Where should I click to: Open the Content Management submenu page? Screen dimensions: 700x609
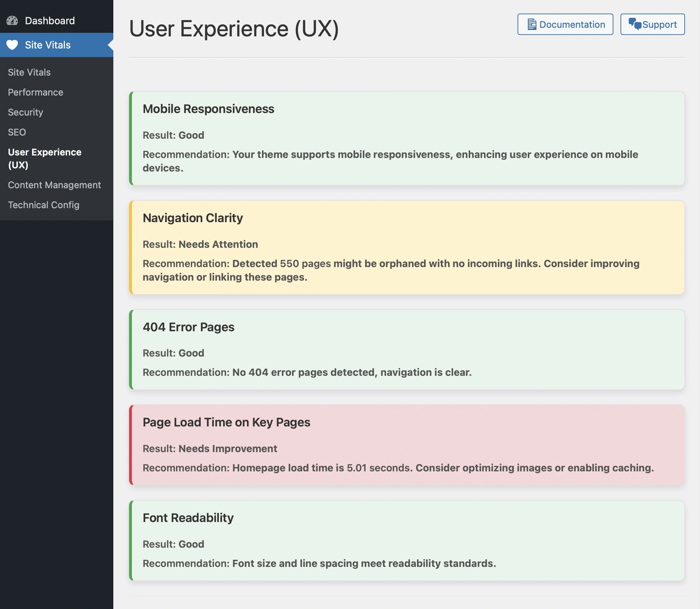coord(55,185)
